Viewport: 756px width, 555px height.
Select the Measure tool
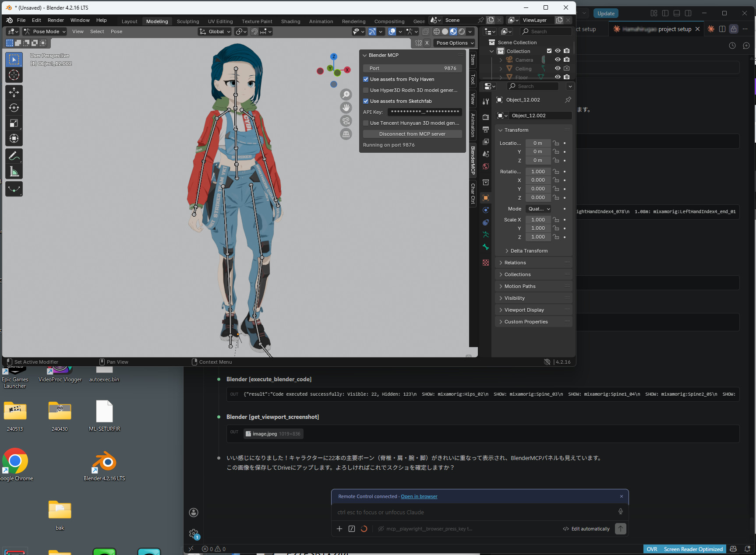[14, 172]
